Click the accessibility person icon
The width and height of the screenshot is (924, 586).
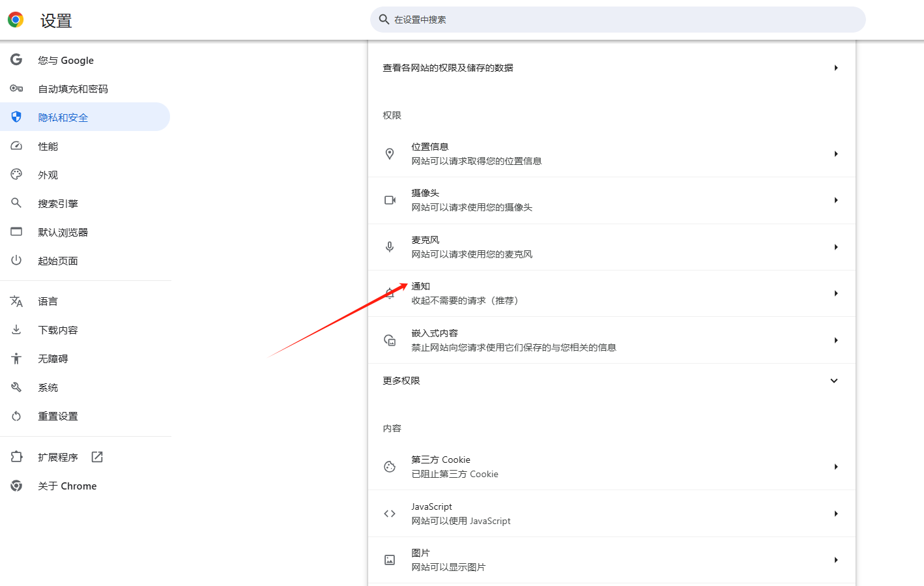tap(16, 359)
